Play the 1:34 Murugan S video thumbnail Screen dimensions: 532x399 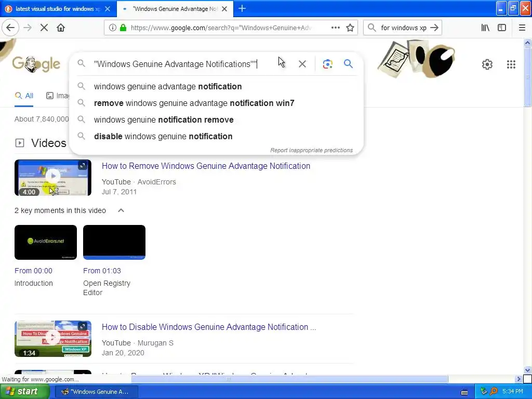coord(53,339)
